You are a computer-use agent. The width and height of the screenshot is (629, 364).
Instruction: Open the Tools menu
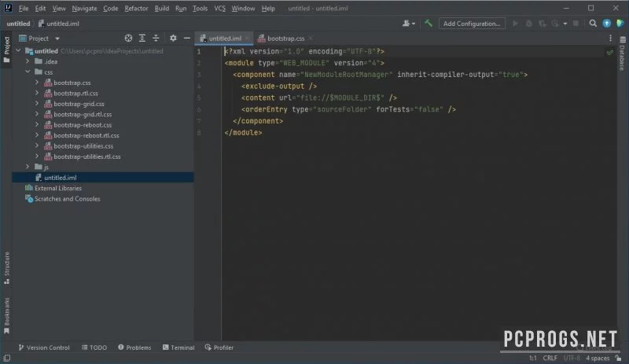200,9
